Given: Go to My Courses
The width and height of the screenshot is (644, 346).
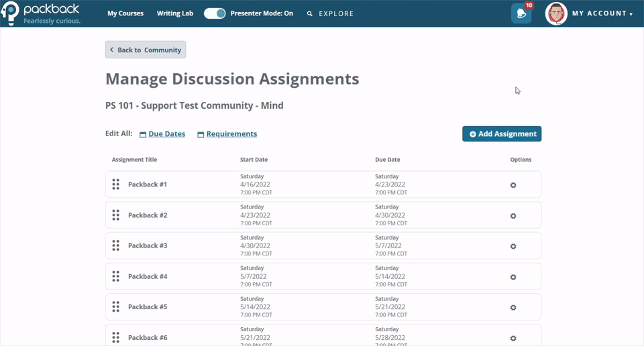Looking at the screenshot, I should tap(125, 13).
